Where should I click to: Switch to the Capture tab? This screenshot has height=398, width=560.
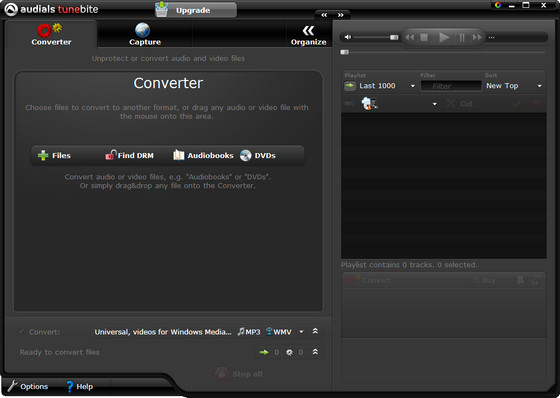(145, 35)
